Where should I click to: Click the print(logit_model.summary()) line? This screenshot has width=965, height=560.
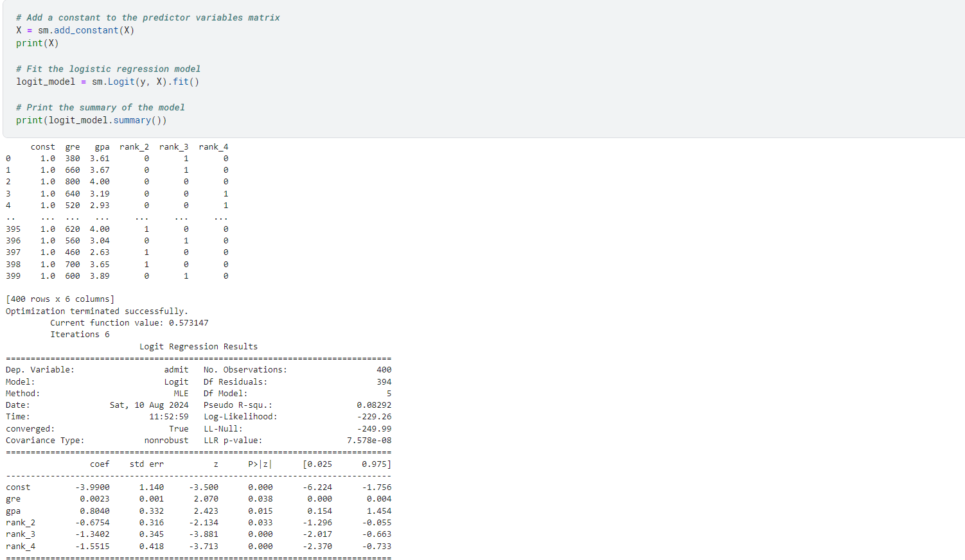[x=91, y=120]
